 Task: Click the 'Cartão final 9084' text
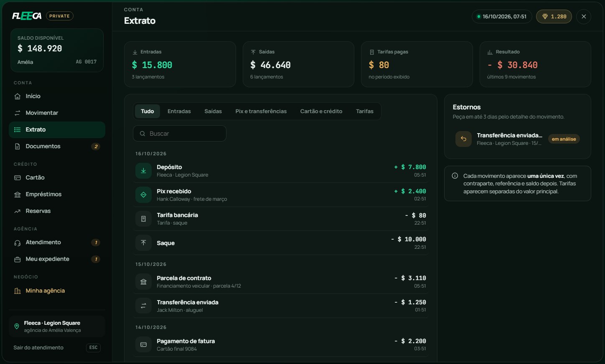(x=177, y=349)
